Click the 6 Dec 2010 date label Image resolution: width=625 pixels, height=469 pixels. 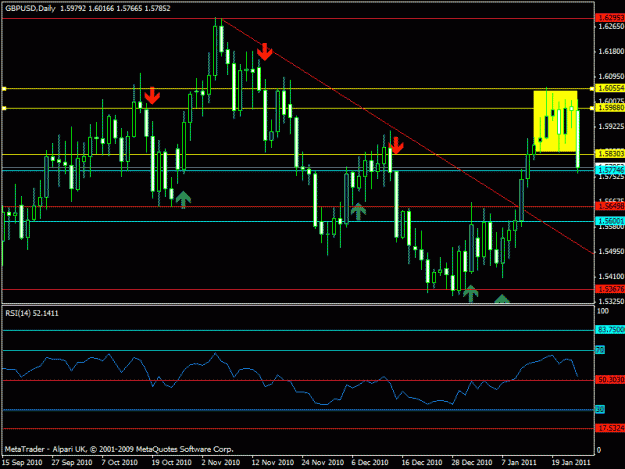(370, 463)
